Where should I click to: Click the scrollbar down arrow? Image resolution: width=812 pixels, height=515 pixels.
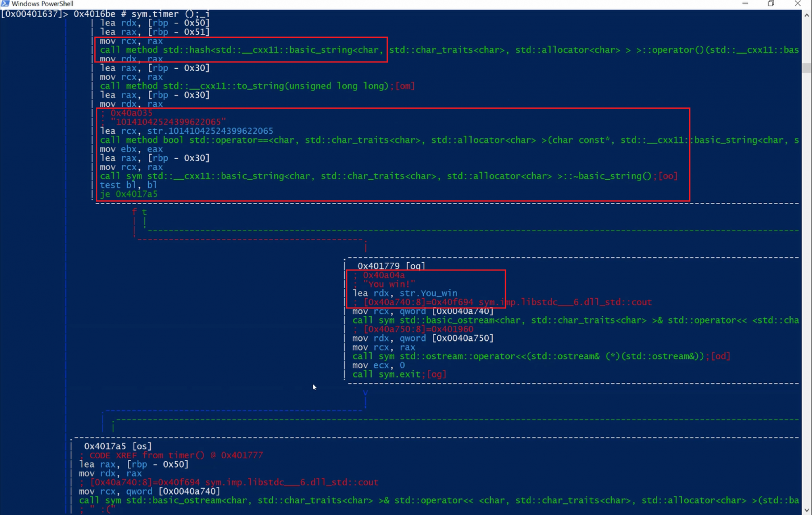[x=807, y=510]
